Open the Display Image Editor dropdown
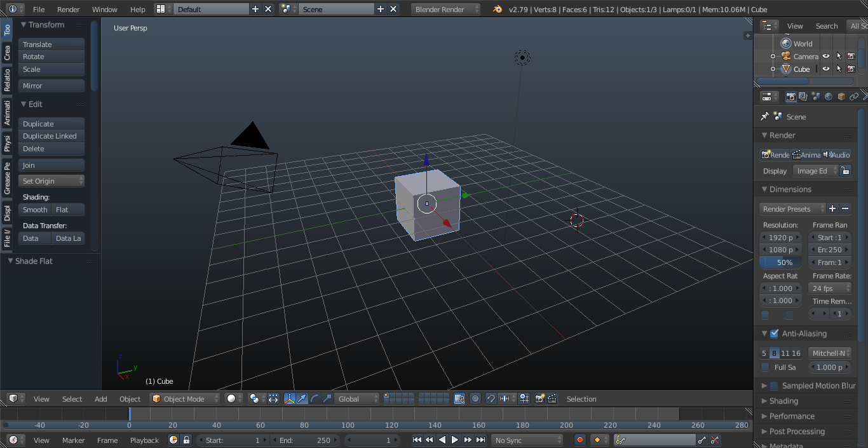Screen dimensions: 868x448 click(x=816, y=170)
